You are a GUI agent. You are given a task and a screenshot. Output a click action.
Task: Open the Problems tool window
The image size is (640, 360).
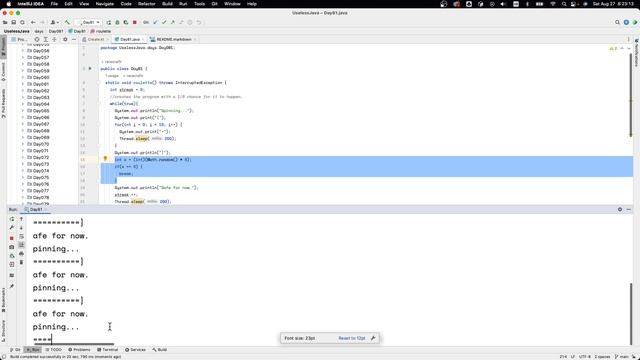tap(79, 350)
